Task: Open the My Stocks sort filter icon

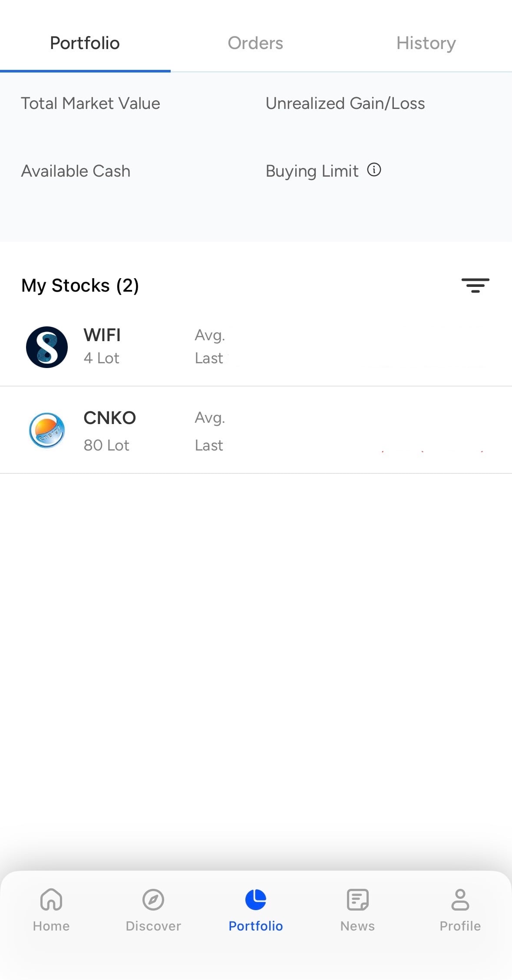Action: point(475,286)
